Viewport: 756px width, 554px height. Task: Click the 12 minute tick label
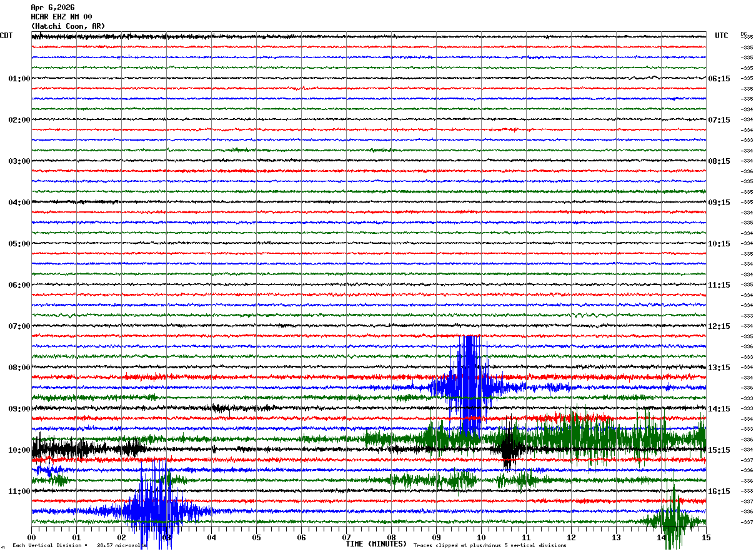click(x=570, y=537)
